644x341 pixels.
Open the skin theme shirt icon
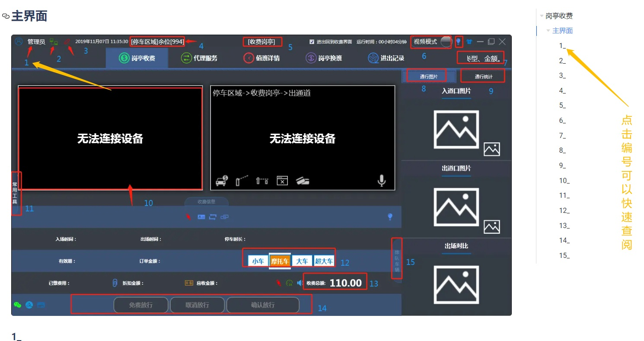[469, 42]
